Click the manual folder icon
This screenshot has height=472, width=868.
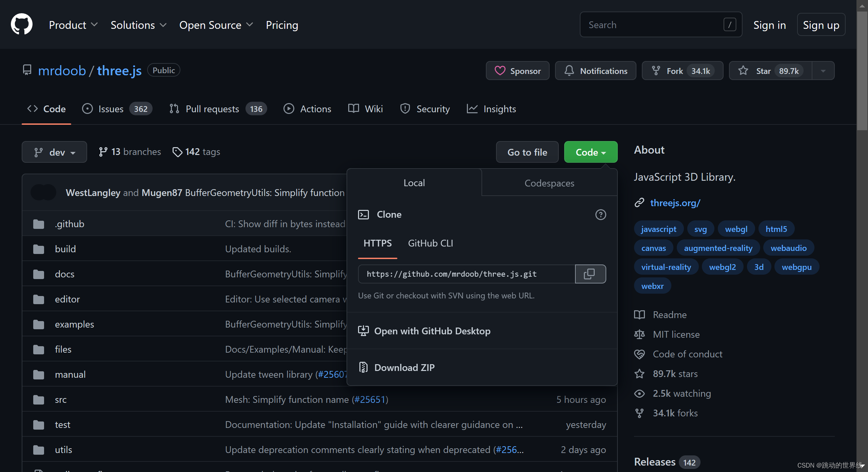pyautogui.click(x=39, y=375)
